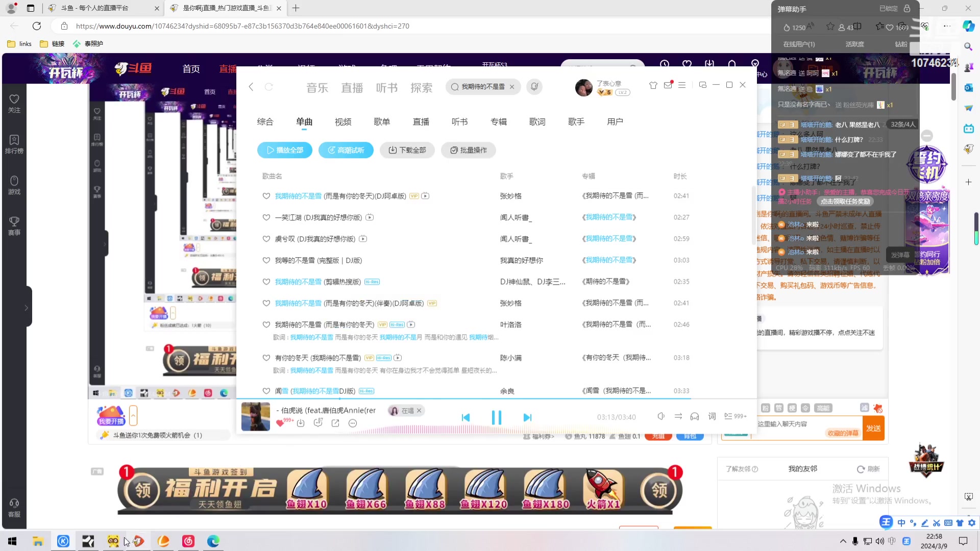
Task: Download the currently playing song
Action: pyautogui.click(x=301, y=423)
